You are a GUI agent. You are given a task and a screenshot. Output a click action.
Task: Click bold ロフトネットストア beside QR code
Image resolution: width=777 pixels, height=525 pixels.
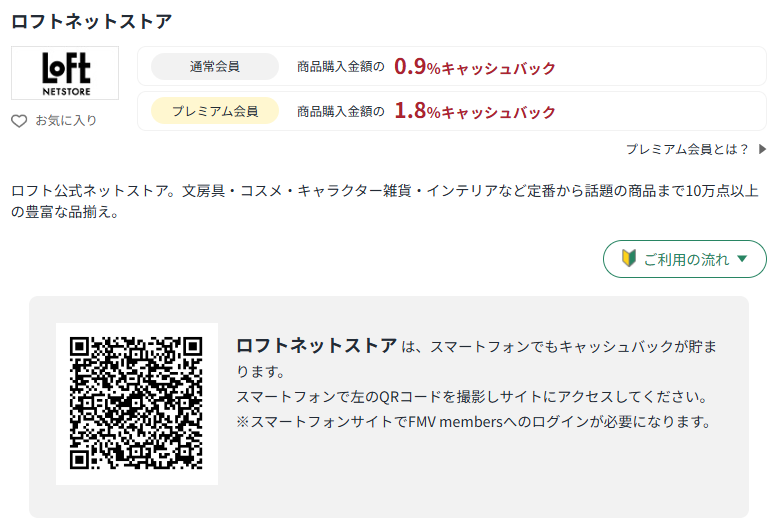pos(317,346)
